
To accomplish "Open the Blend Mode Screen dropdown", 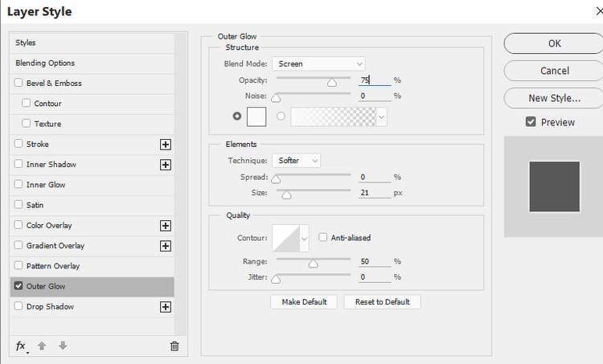I will (318, 63).
